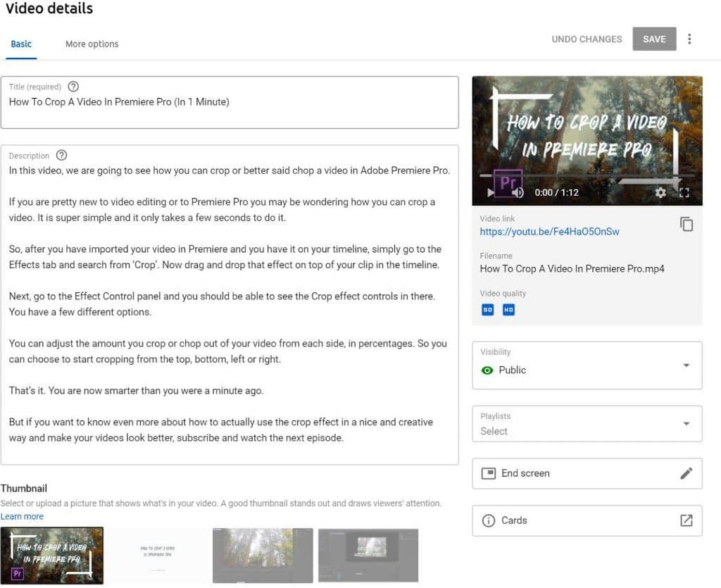Viewport: 721px width, 588px height.
Task: Copy the video link with the copy icon
Action: click(x=686, y=225)
